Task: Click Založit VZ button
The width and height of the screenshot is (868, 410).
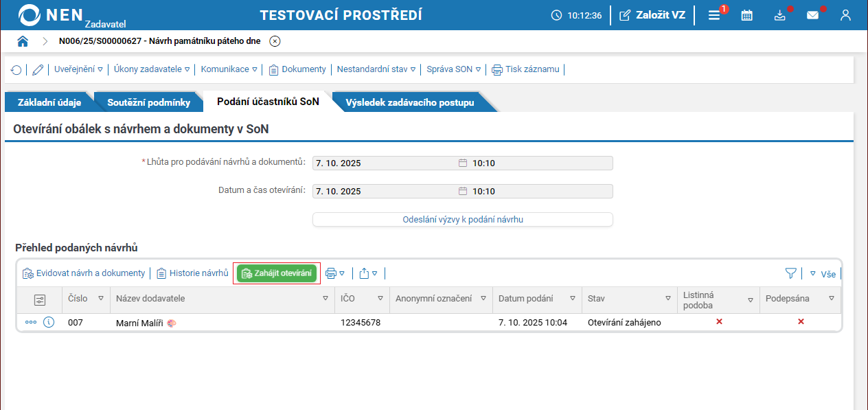Action: click(652, 15)
